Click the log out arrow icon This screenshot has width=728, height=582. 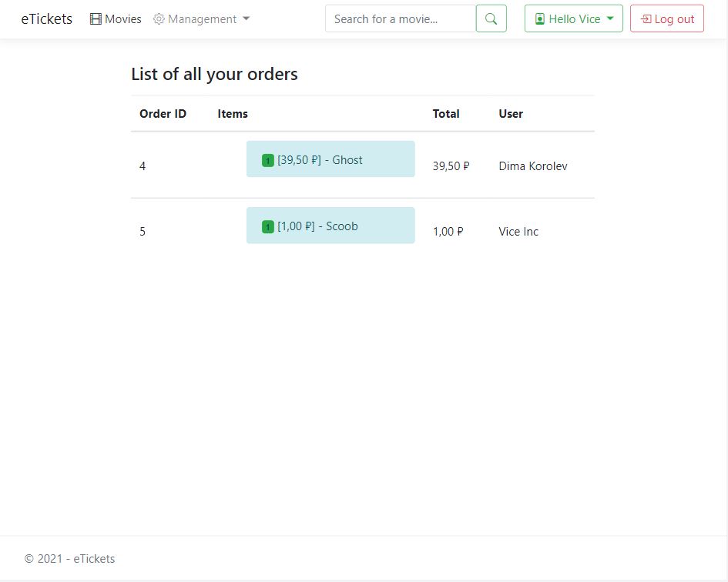[x=646, y=19]
